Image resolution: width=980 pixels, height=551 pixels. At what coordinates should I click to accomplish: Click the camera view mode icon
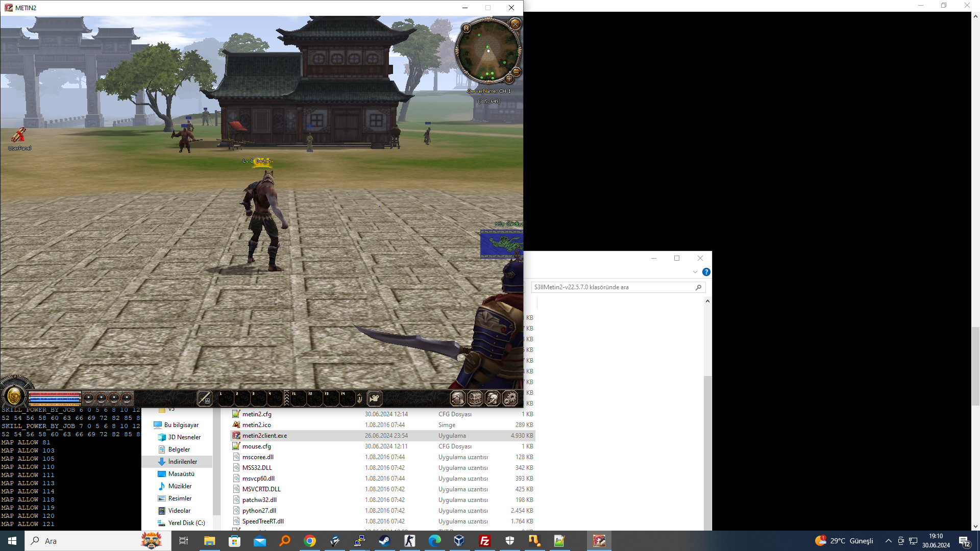pyautogui.click(x=375, y=398)
